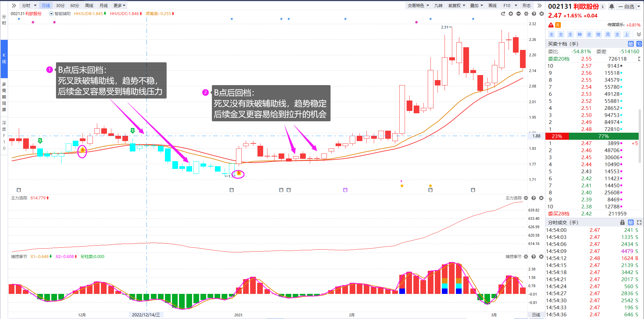Open the 多周期同屏 sidebar tab
The height and width of the screenshot is (319, 644).
4,97
